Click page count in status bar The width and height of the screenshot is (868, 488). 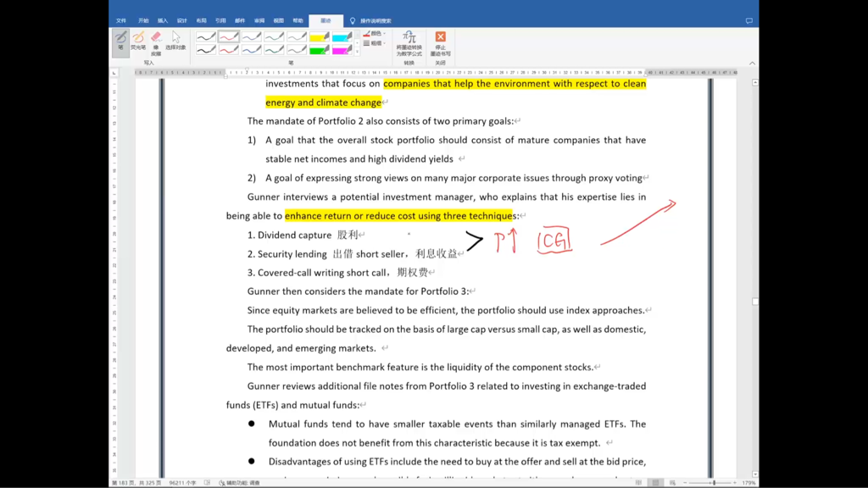point(136,483)
